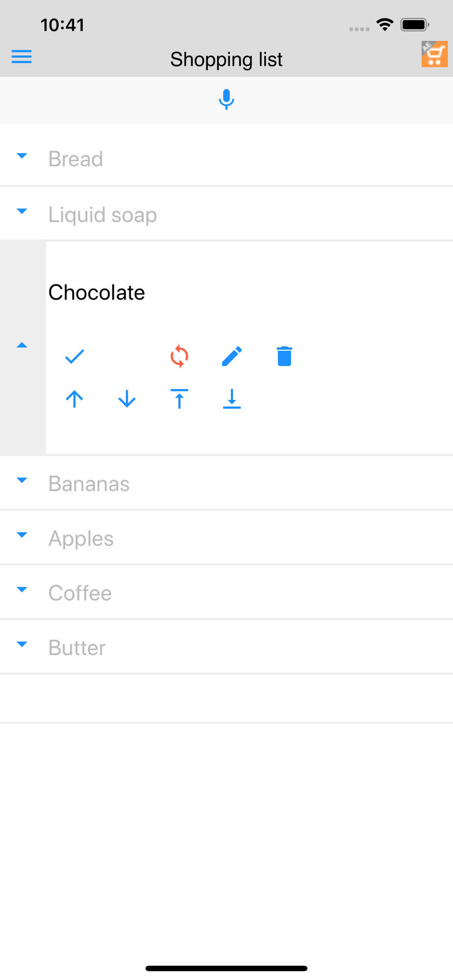Send Chocolate to the bottom of the list
Image resolution: width=453 pixels, height=980 pixels.
(232, 399)
